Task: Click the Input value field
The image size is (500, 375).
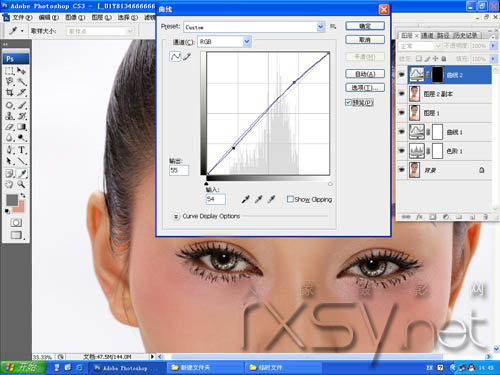Action: pos(215,199)
